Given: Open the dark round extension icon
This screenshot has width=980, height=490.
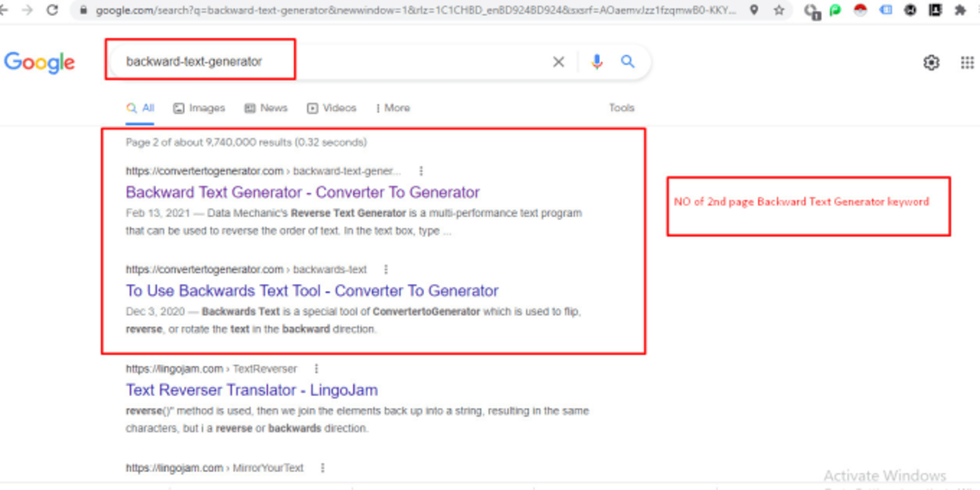Looking at the screenshot, I should coord(911,11).
